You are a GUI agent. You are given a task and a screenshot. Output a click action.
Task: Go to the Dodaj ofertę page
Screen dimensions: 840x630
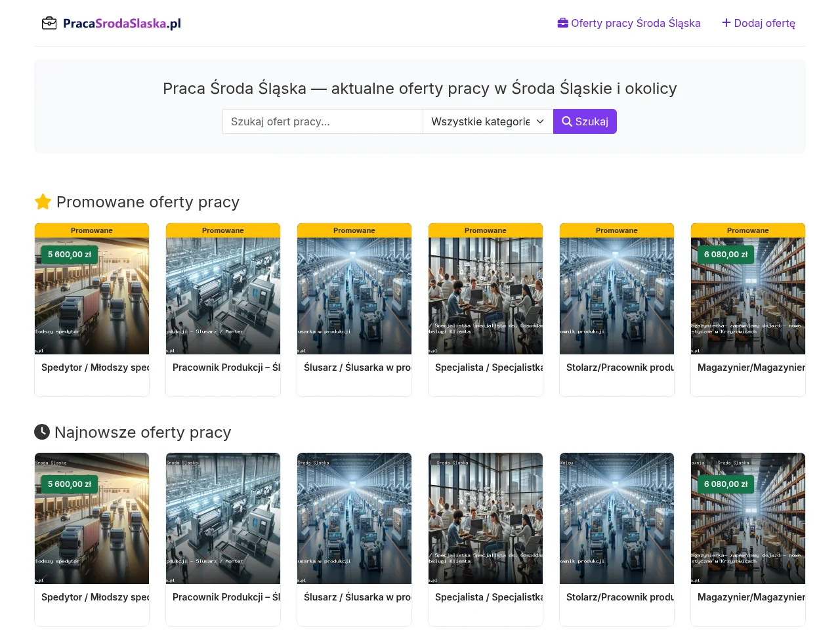[759, 23]
